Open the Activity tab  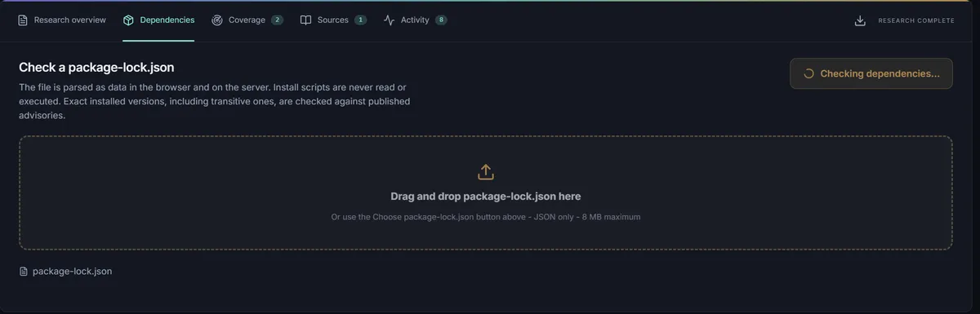tap(415, 20)
